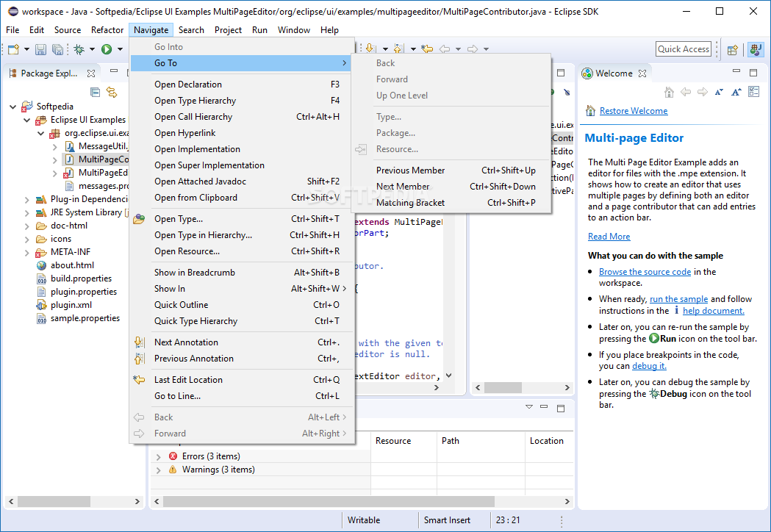Image resolution: width=771 pixels, height=532 pixels.
Task: Click the Read More link
Action: [609, 237]
